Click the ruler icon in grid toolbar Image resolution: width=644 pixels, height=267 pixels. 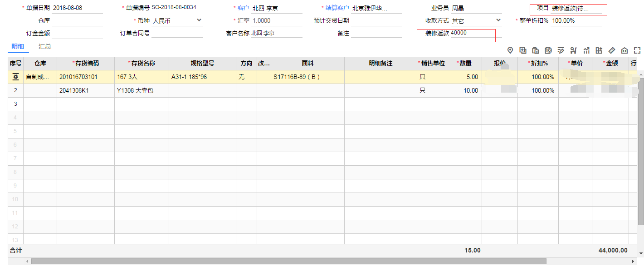coord(611,50)
